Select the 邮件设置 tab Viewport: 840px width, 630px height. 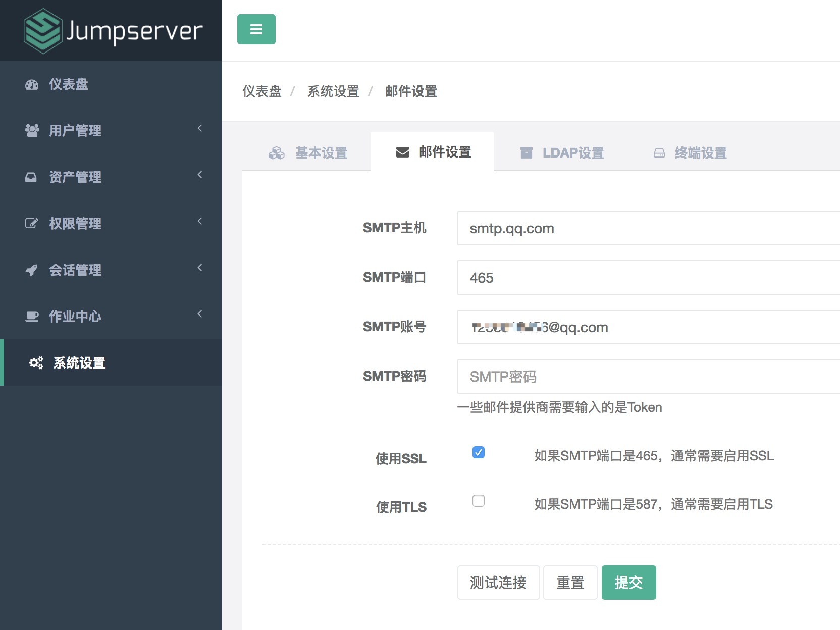coord(432,151)
